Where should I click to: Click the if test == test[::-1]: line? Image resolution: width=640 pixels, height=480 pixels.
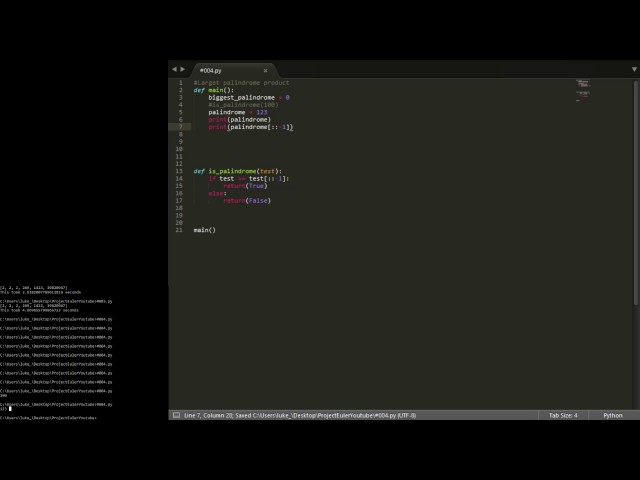249,178
